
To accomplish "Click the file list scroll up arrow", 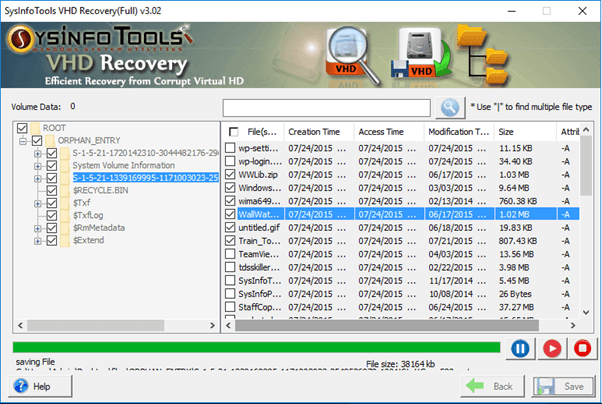I will click(586, 130).
